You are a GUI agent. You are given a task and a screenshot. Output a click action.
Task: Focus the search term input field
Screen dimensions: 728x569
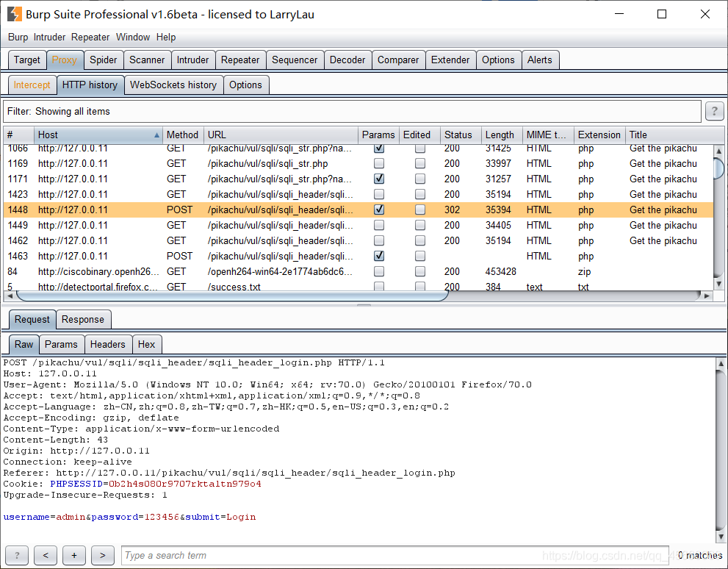click(x=394, y=555)
